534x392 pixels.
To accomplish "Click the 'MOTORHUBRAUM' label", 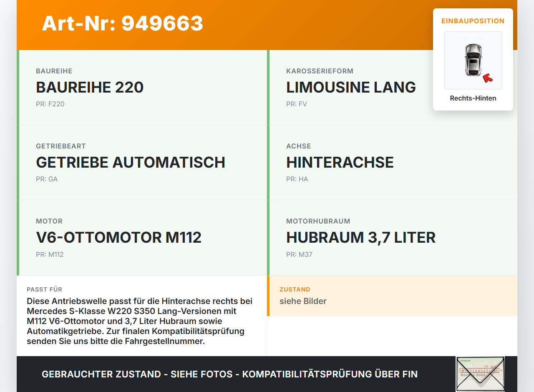I will [318, 221].
